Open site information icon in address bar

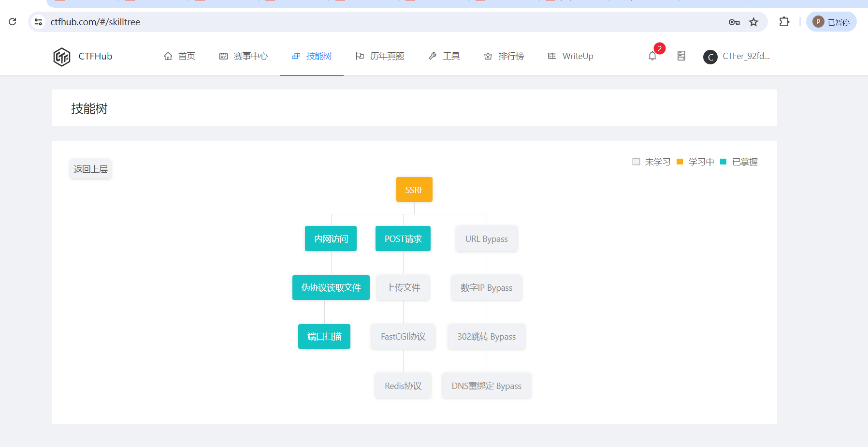click(x=39, y=22)
